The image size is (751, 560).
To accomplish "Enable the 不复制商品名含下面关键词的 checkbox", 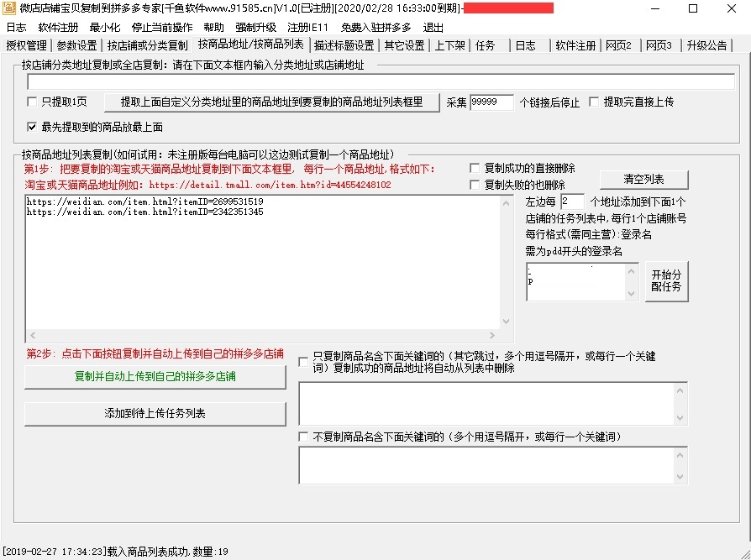I will tap(303, 437).
